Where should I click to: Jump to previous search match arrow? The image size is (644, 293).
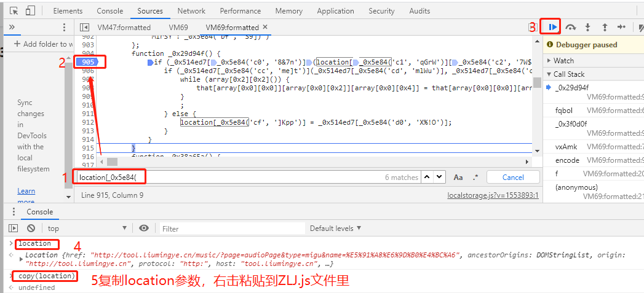[427, 178]
